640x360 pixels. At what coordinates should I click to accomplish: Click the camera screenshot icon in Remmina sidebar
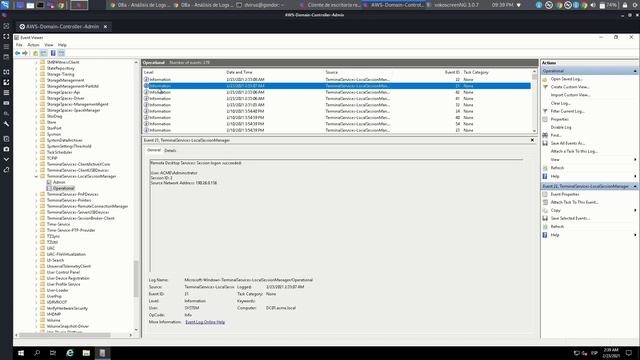6,149
